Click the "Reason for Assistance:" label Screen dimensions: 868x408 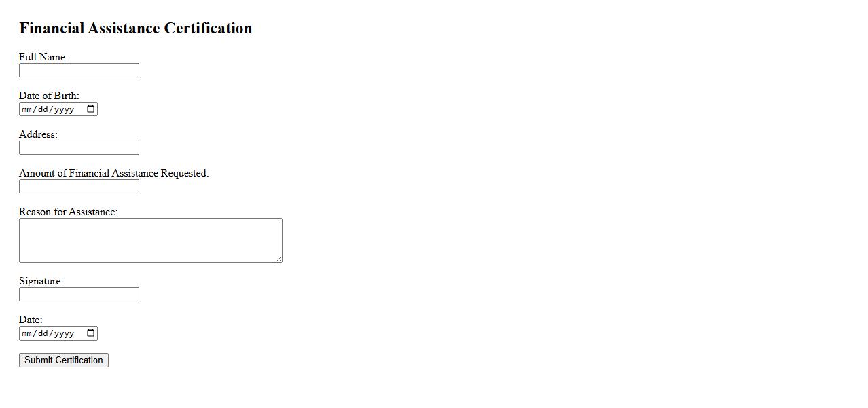pos(68,212)
